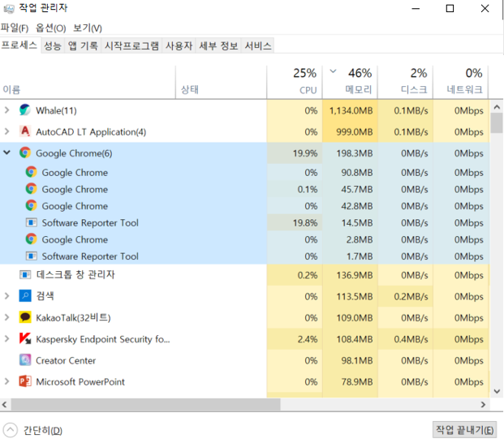Screen dimensions: 504x443
Task: Click the vertical scrollbar thumb
Action: point(497,123)
